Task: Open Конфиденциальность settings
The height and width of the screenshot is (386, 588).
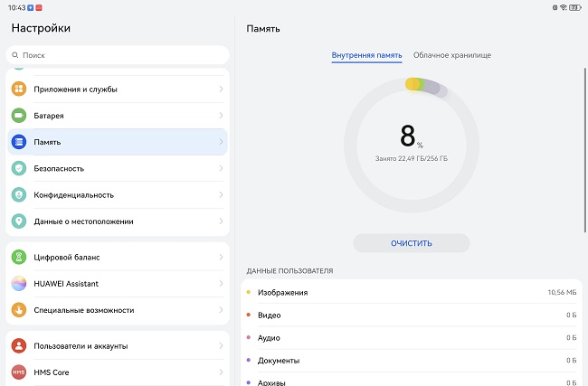Action: click(118, 195)
